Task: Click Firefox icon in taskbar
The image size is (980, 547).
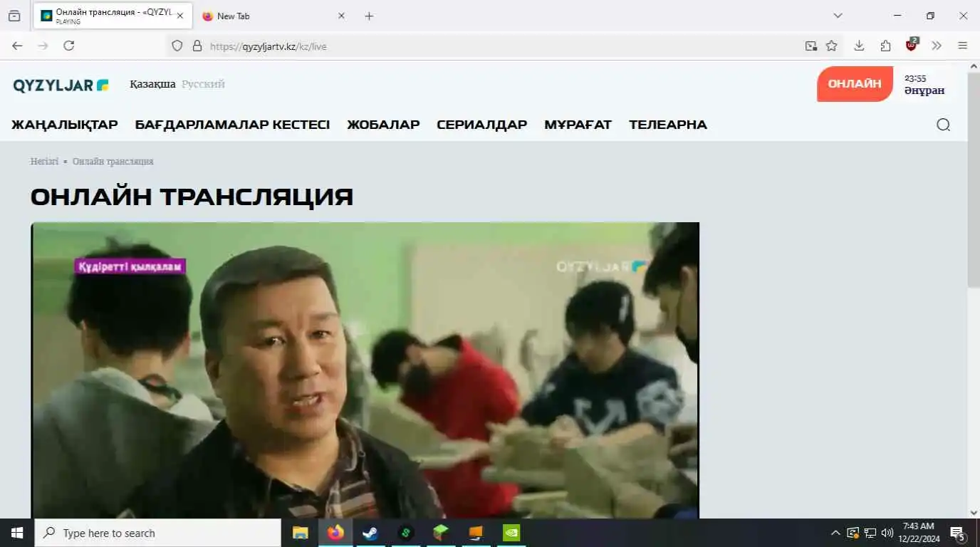Action: pos(335,533)
